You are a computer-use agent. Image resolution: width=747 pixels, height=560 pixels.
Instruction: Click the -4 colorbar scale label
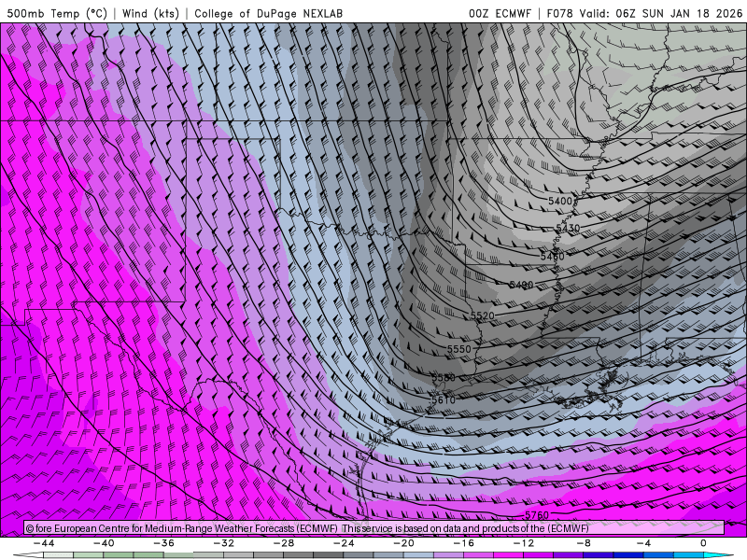(x=643, y=543)
